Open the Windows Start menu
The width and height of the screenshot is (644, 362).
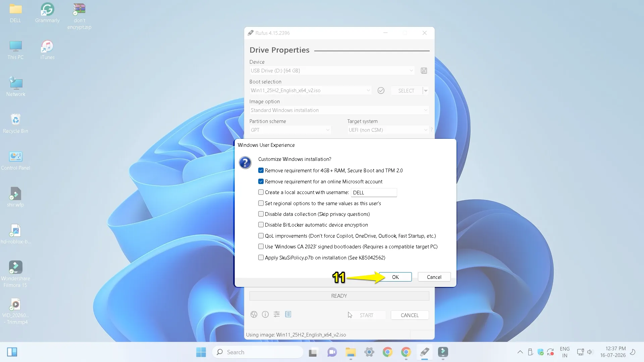(x=201, y=352)
